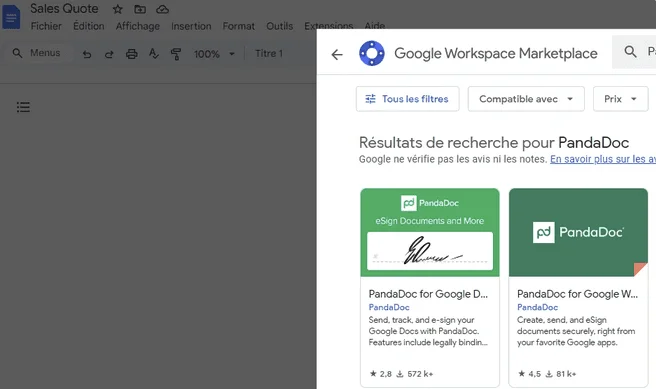Click the spell check icon
The height and width of the screenshot is (389, 656).
154,54
